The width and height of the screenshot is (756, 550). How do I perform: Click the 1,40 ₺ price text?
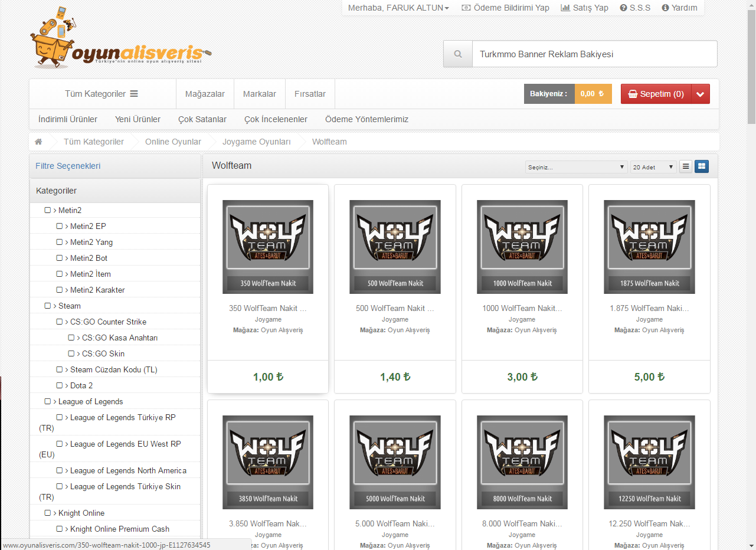(x=395, y=377)
